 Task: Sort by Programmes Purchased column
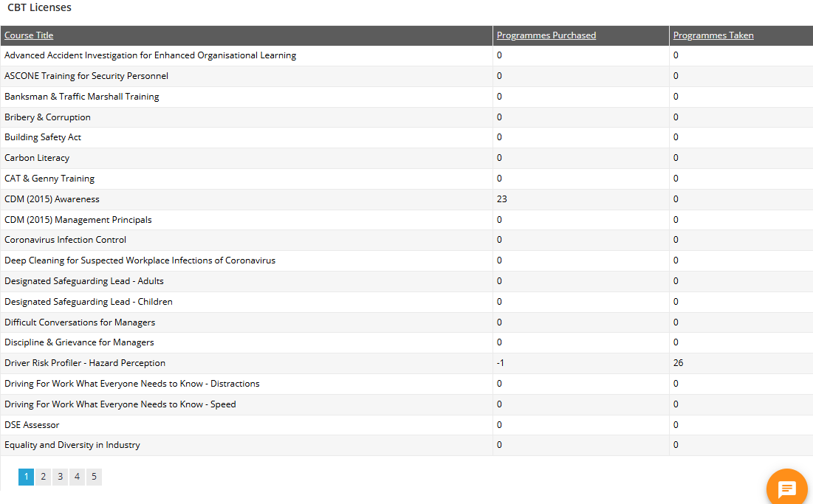[x=546, y=35]
